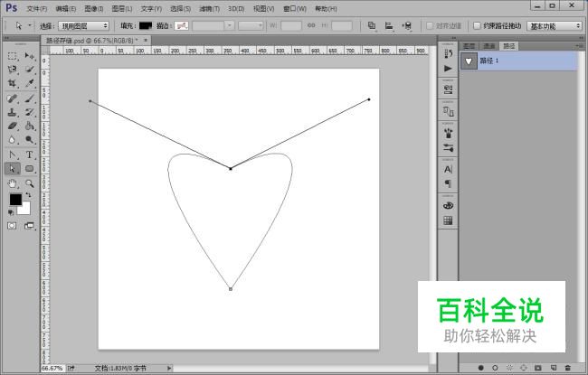This screenshot has width=588, height=375.
Task: Open the 基本功能 workspace dropdown
Action: tap(555, 26)
